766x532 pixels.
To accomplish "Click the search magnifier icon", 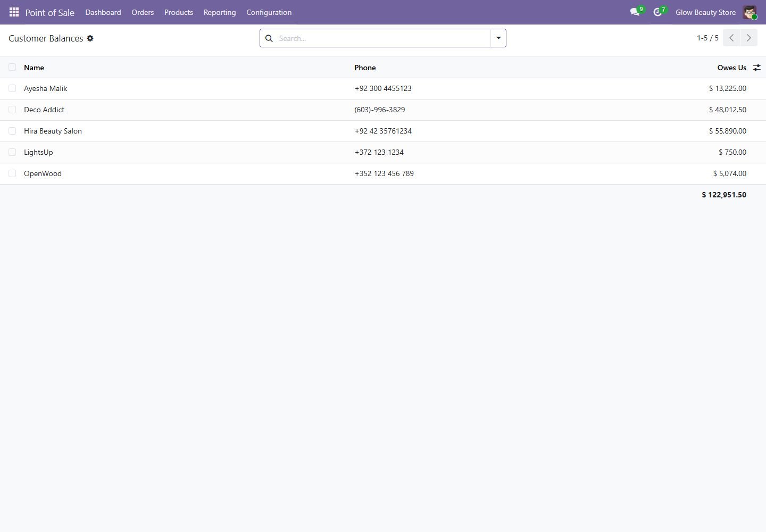I will (269, 38).
